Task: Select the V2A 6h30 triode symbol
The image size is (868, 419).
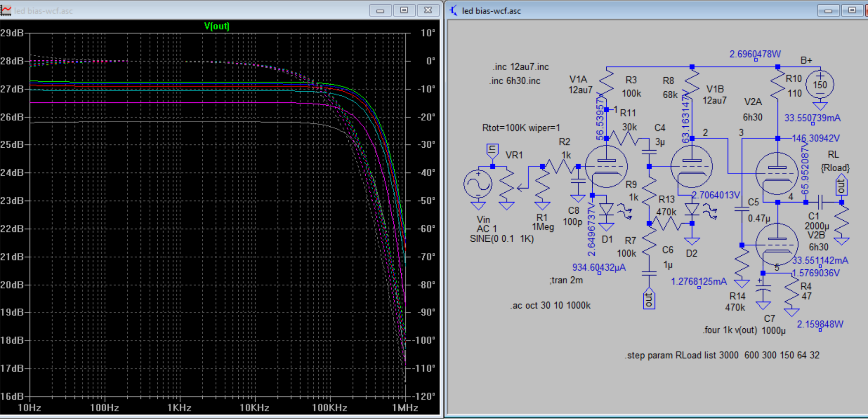Action: 777,173
